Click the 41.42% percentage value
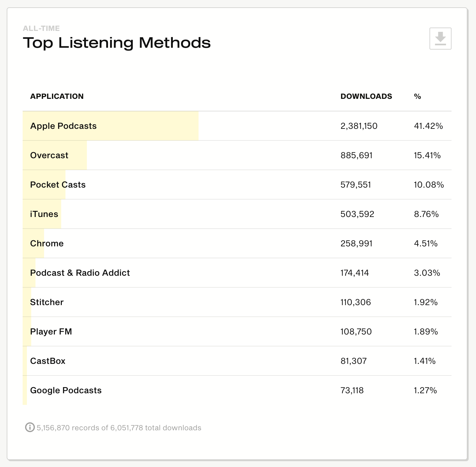The image size is (476, 467). [428, 126]
